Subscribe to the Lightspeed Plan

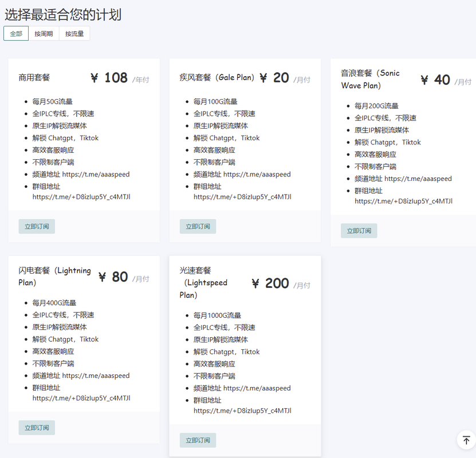tap(198, 440)
